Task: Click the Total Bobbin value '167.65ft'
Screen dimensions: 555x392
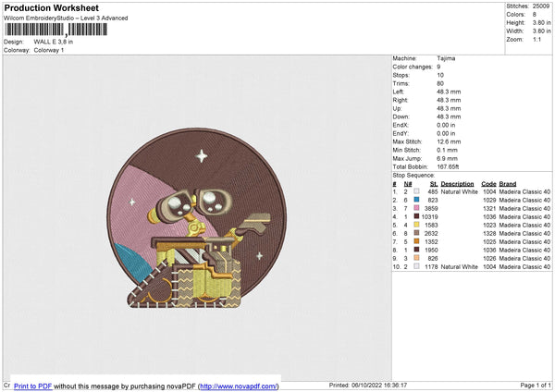Action: click(448, 166)
